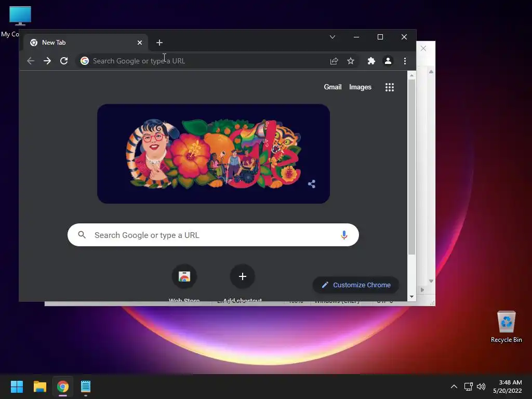532x399 pixels.
Task: Open volume control tray icon
Action: (481, 387)
